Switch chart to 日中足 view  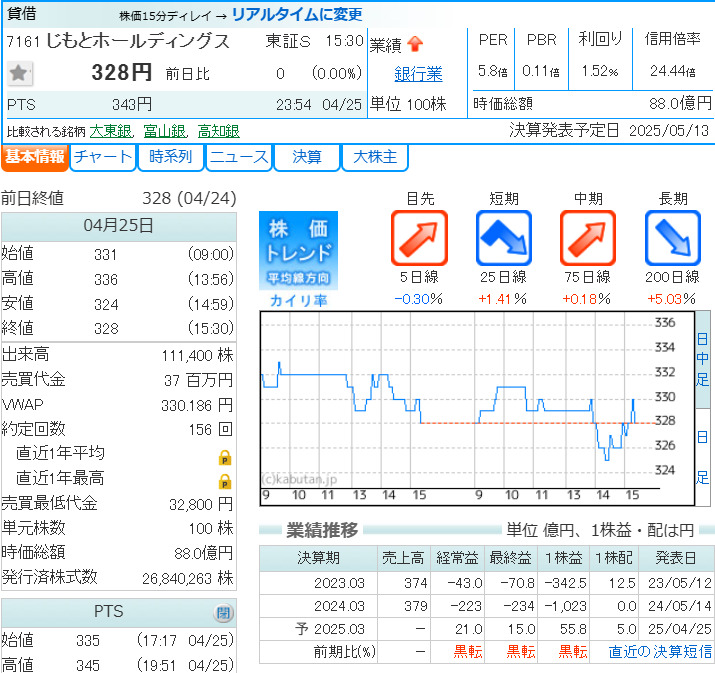coord(703,360)
